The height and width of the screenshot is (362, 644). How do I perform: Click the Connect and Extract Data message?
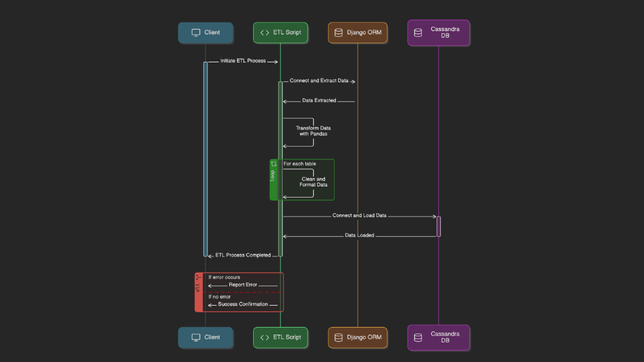319,81
